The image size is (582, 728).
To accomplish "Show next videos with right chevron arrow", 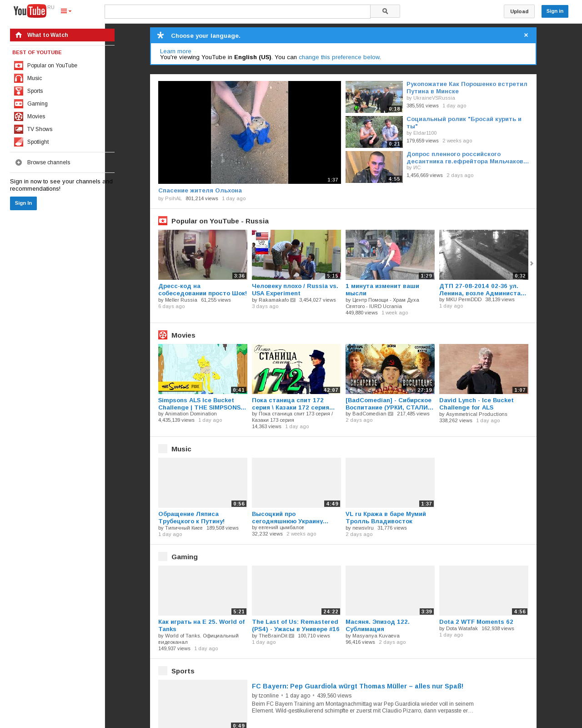I will (x=532, y=263).
